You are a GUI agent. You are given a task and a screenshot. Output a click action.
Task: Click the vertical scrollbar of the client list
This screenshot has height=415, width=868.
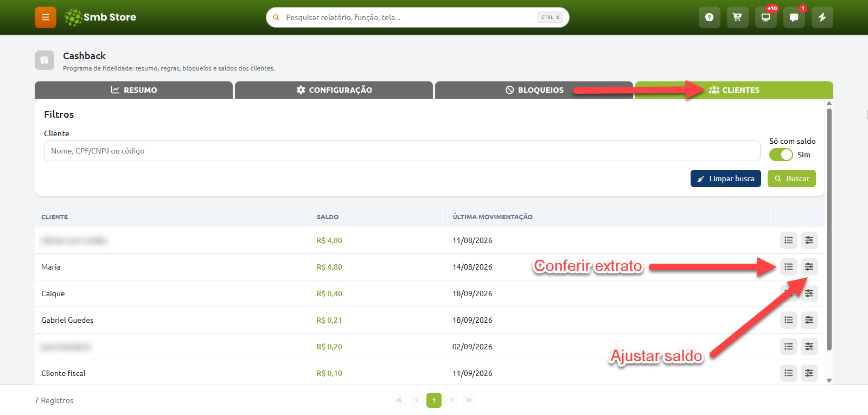pos(829,229)
